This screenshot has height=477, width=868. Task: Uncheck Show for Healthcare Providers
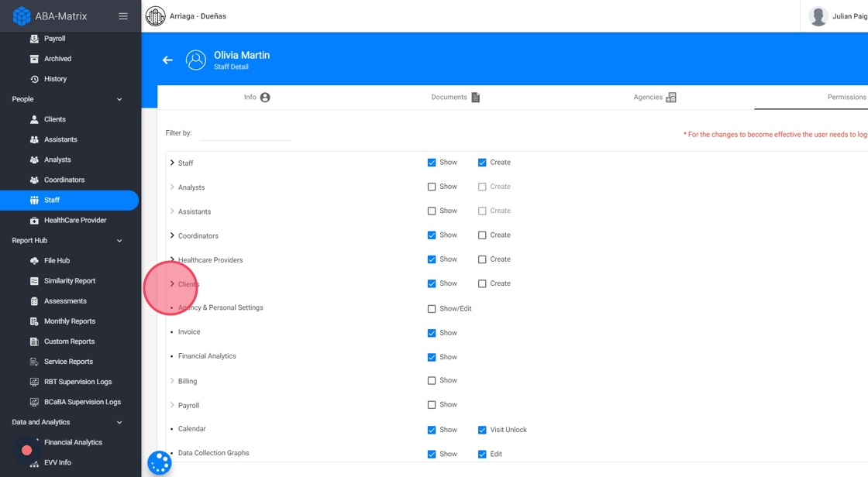pyautogui.click(x=432, y=259)
